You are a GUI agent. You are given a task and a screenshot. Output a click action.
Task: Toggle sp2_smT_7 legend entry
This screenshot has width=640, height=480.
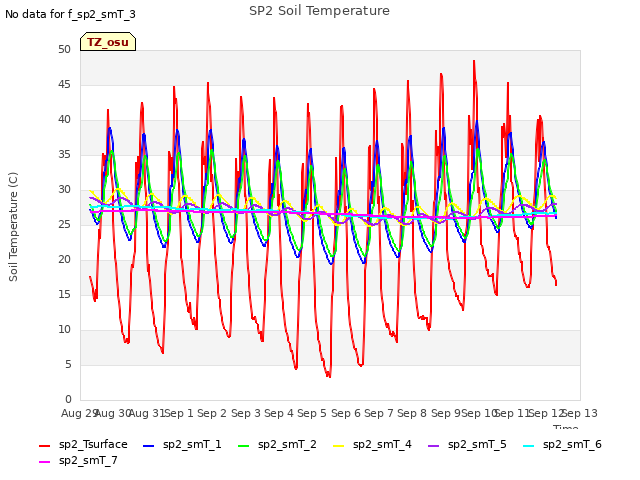tap(78, 460)
